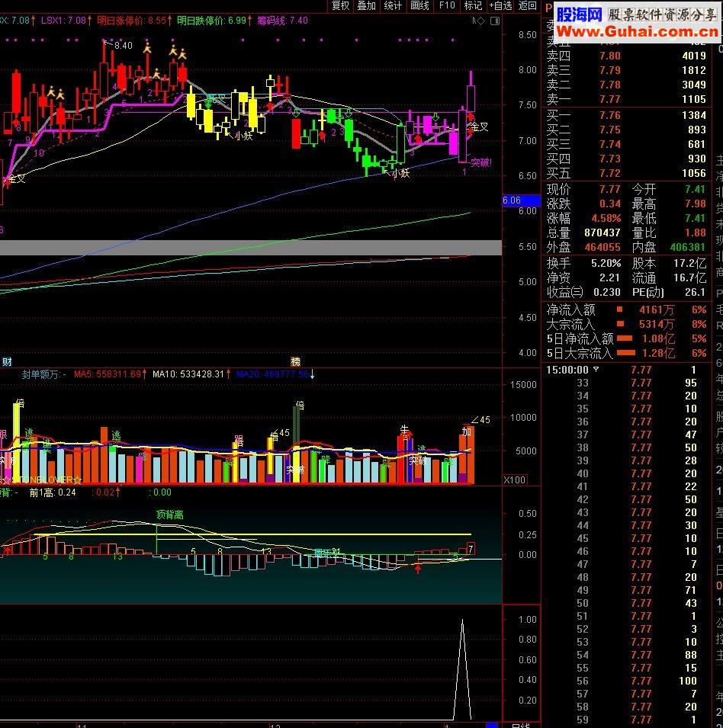Click the 大宗流入 5314万 row
Viewport: 723px width, 728px height.
[626, 324]
